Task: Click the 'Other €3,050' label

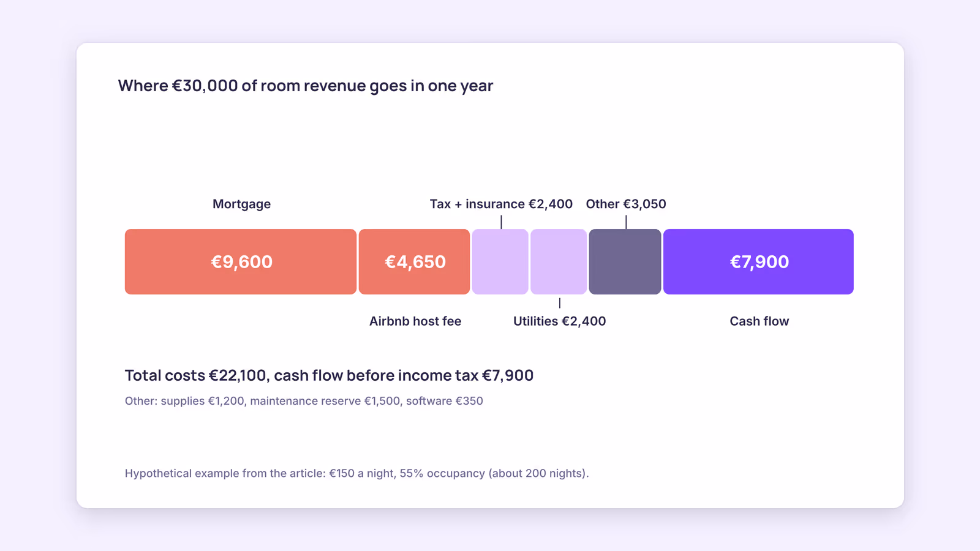Action: [626, 204]
